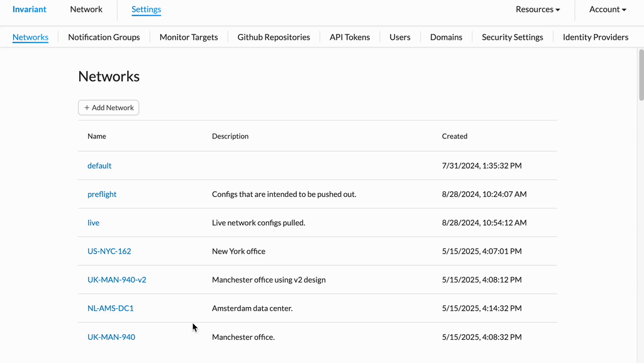Screen dimensions: 644x363
Task: Open the Resources dropdown menu
Action: coord(538,9)
